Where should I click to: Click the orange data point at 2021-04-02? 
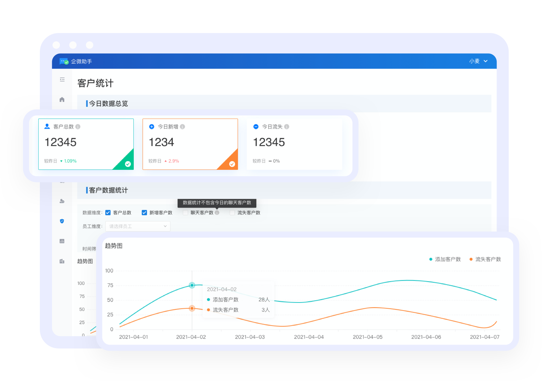point(192,308)
